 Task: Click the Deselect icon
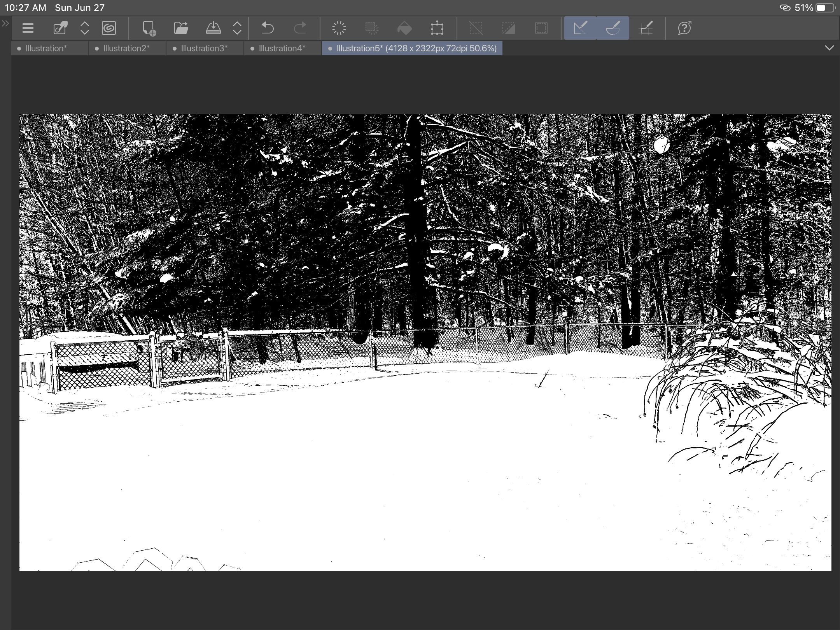click(476, 28)
